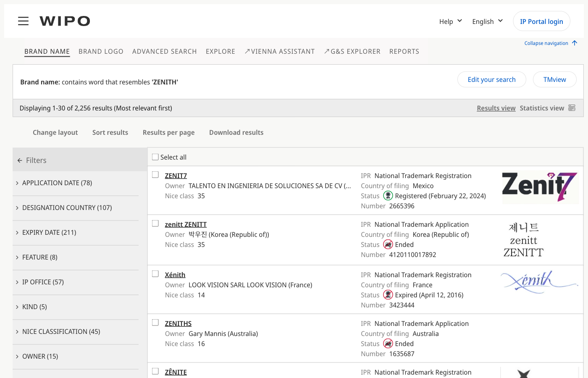
Task: Open the hamburger menu icon
Action: pyautogui.click(x=24, y=21)
